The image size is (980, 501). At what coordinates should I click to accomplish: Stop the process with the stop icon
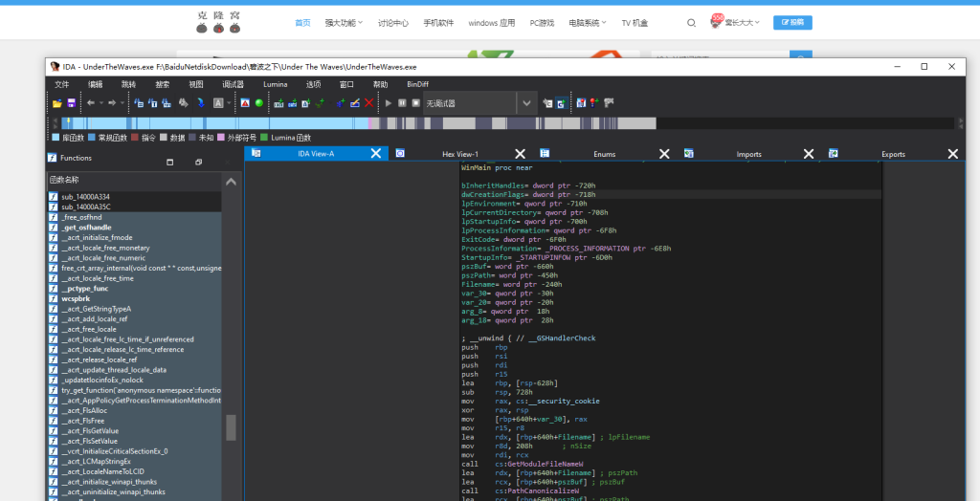point(415,103)
